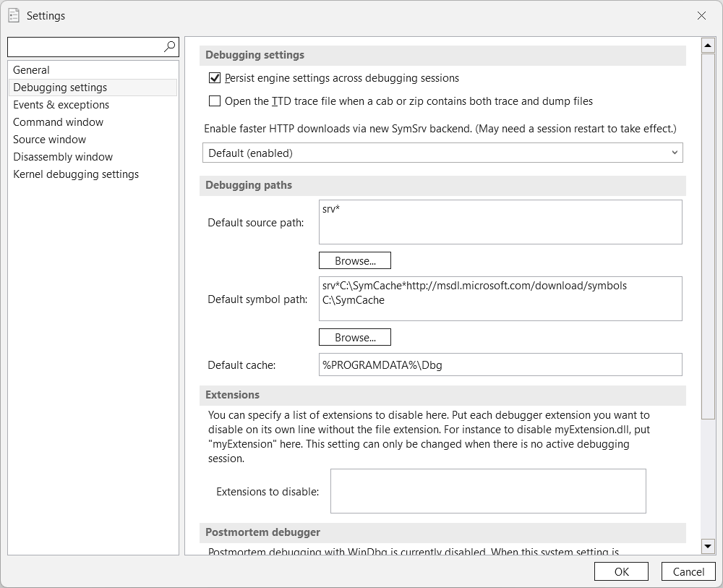
Task: Click the search magnifier icon
Action: (x=169, y=47)
